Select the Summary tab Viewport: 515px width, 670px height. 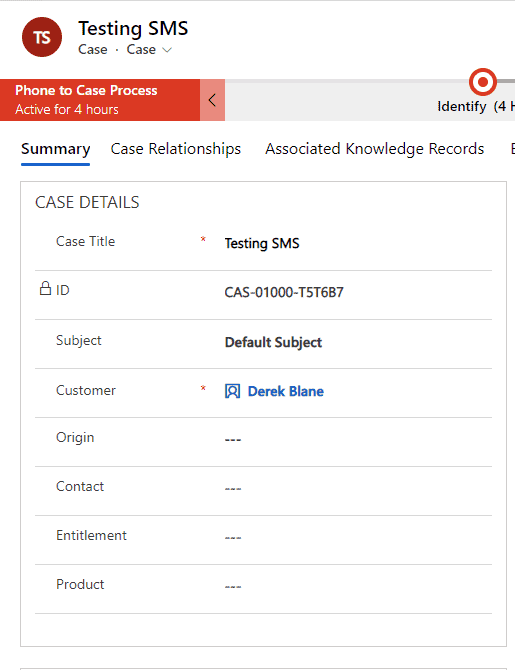tap(56, 149)
